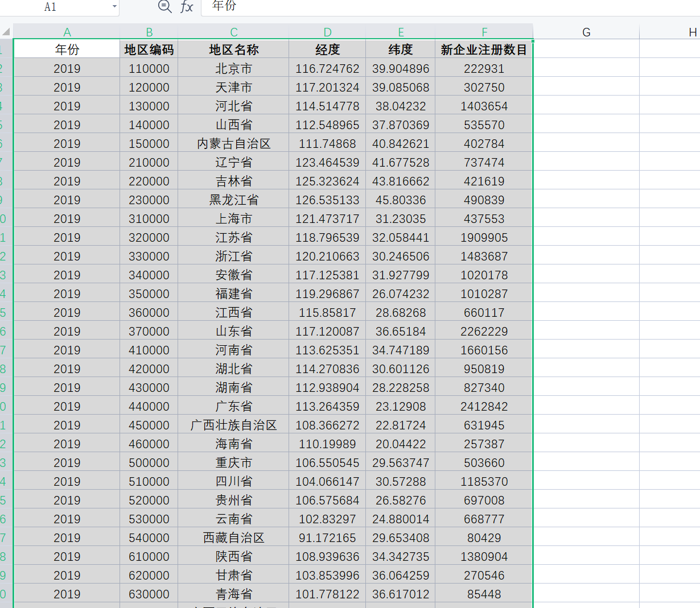Select the cell containing 内蒙古自治区
Viewport: 700px width, 608px height.
[x=234, y=143]
